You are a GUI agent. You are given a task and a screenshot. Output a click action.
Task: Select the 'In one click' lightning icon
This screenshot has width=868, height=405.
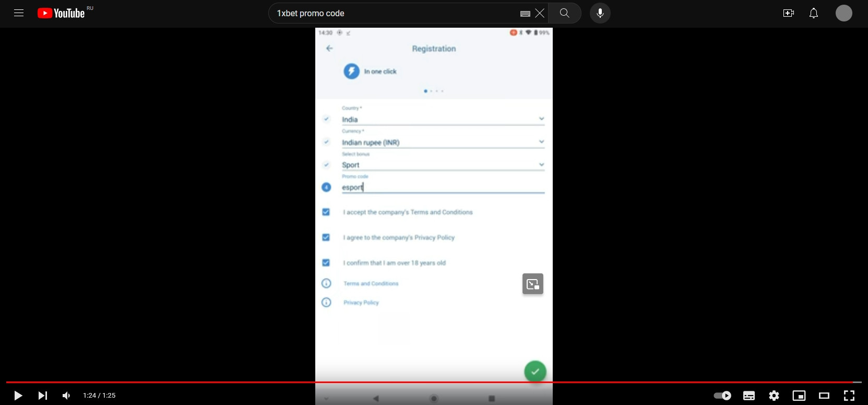pos(351,71)
